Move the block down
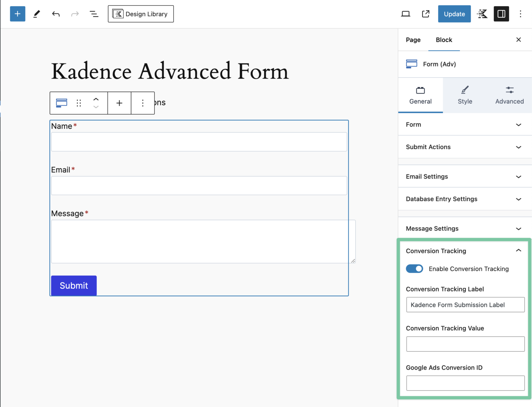The width and height of the screenshot is (532, 407). (x=96, y=107)
